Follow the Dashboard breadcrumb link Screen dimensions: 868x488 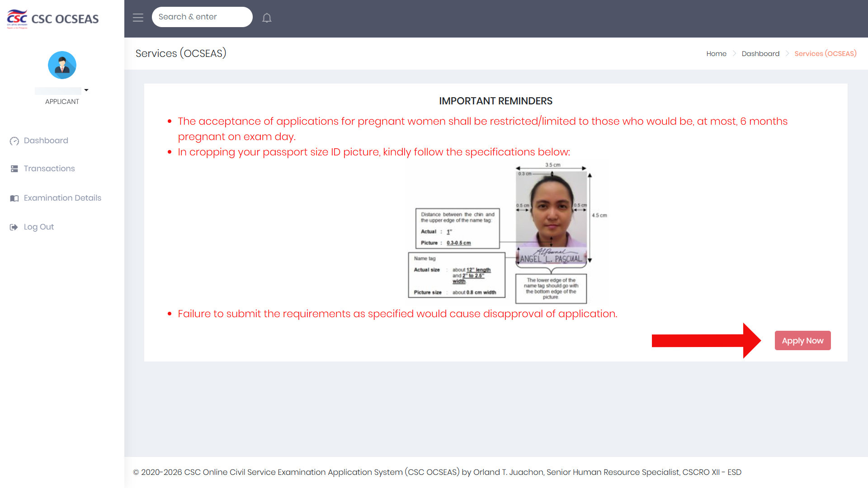point(760,53)
